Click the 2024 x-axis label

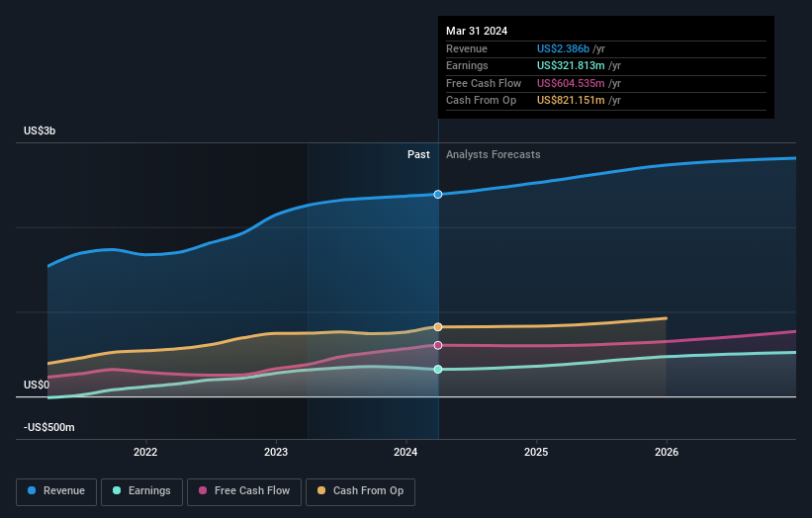tap(406, 452)
